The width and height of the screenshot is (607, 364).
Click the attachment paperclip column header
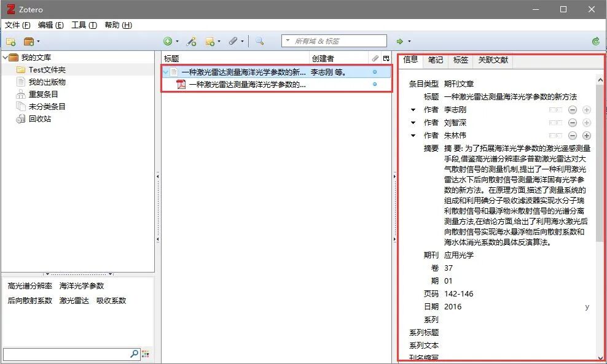375,58
